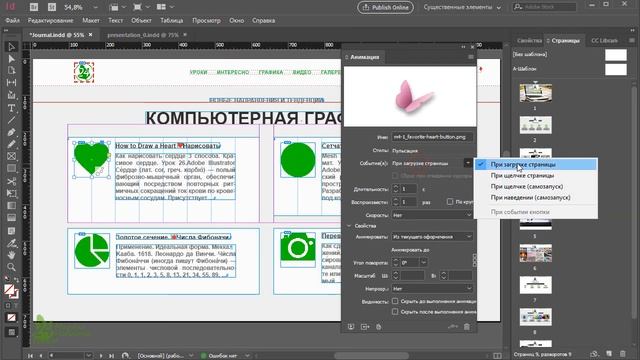Select the Zoom tool
Viewport: 640px width, 360px height.
point(11,267)
